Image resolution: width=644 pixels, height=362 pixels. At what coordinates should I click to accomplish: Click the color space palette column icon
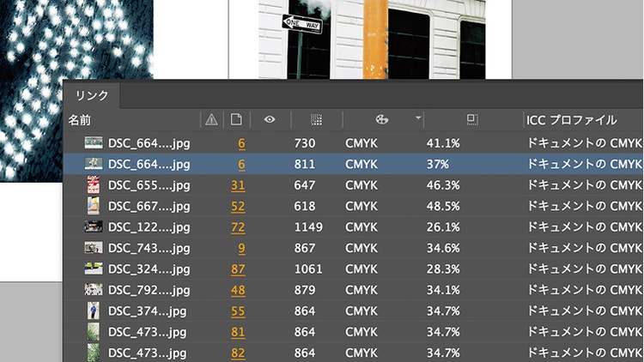tap(381, 119)
